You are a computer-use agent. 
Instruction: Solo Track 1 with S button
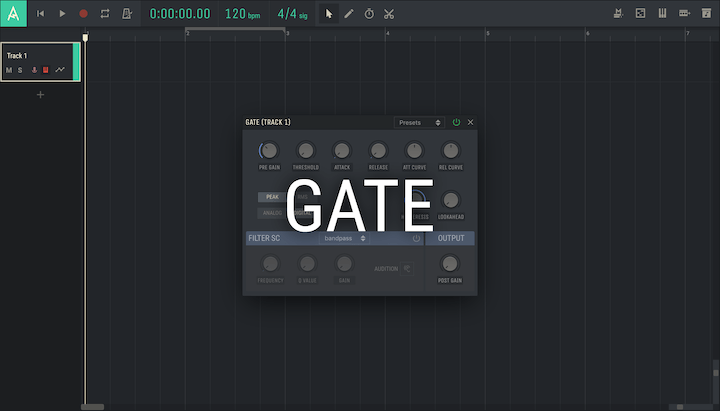pyautogui.click(x=20, y=70)
